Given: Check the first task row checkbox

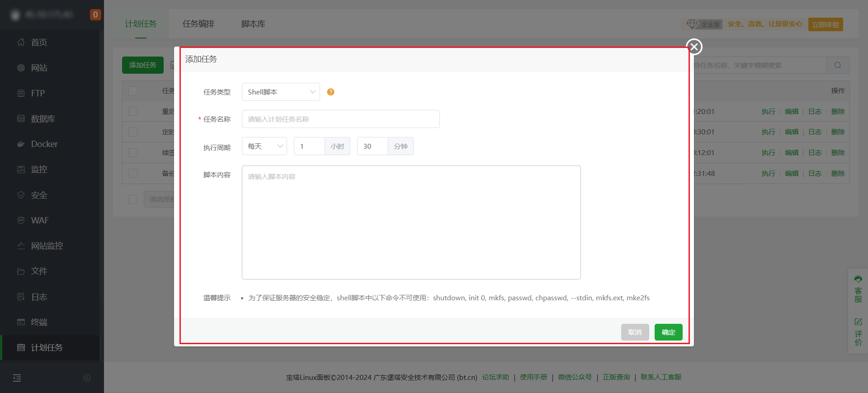Looking at the screenshot, I should pyautogui.click(x=133, y=111).
